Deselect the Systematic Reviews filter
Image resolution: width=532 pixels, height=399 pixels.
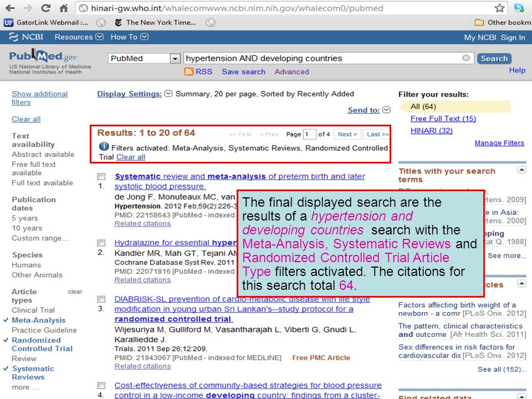[x=33, y=372]
